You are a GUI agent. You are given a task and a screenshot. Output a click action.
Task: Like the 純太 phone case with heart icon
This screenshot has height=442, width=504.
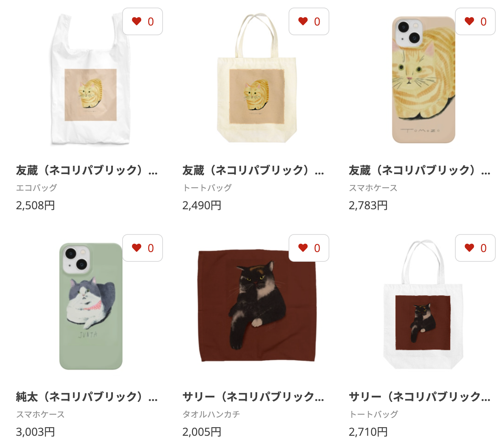tap(143, 248)
